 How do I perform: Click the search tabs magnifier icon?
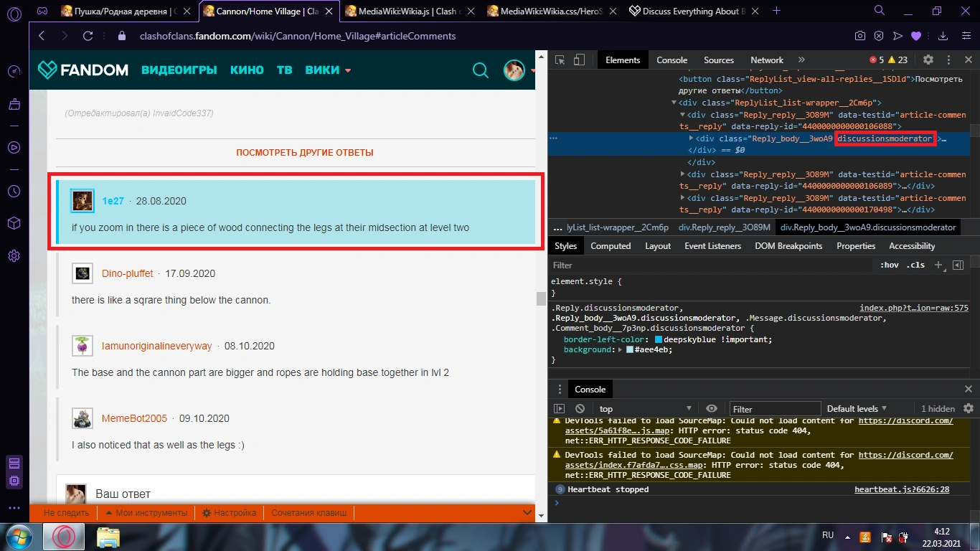click(880, 11)
